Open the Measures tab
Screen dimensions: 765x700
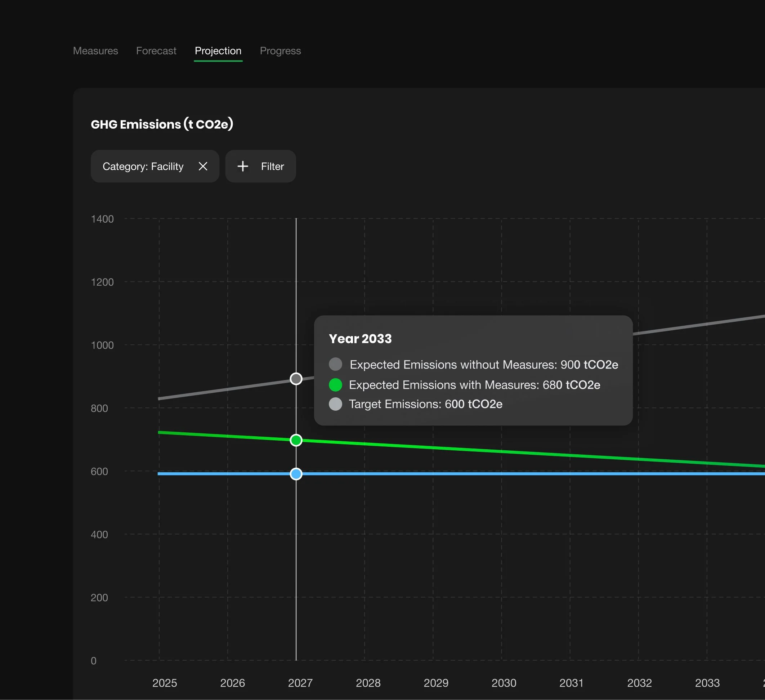[96, 51]
